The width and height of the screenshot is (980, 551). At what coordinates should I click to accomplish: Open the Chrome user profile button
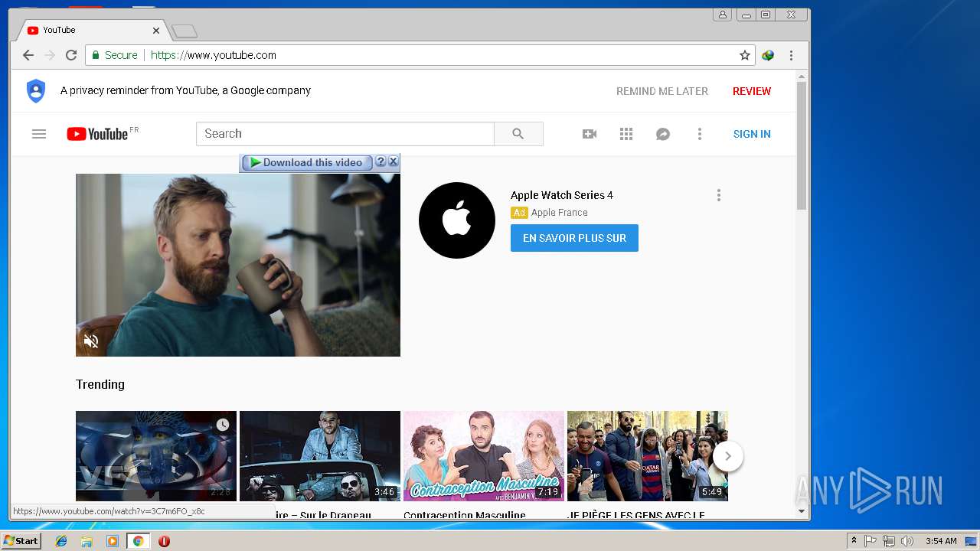722,15
